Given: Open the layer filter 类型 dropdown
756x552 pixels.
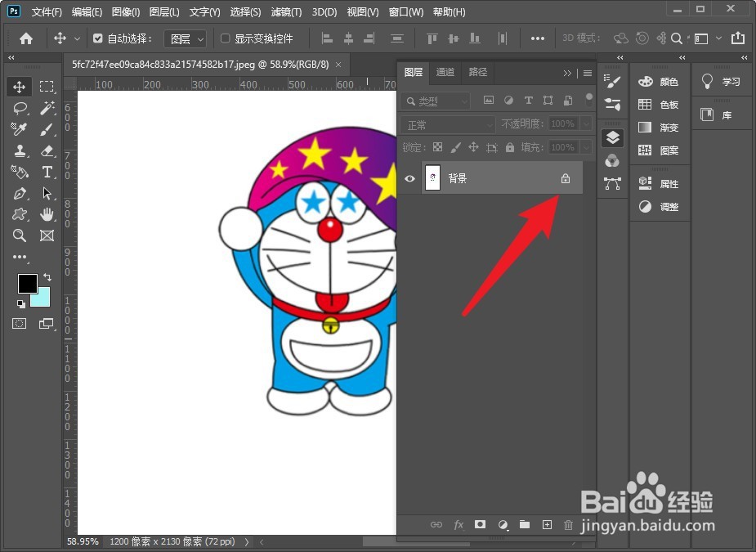Looking at the screenshot, I should (x=435, y=101).
